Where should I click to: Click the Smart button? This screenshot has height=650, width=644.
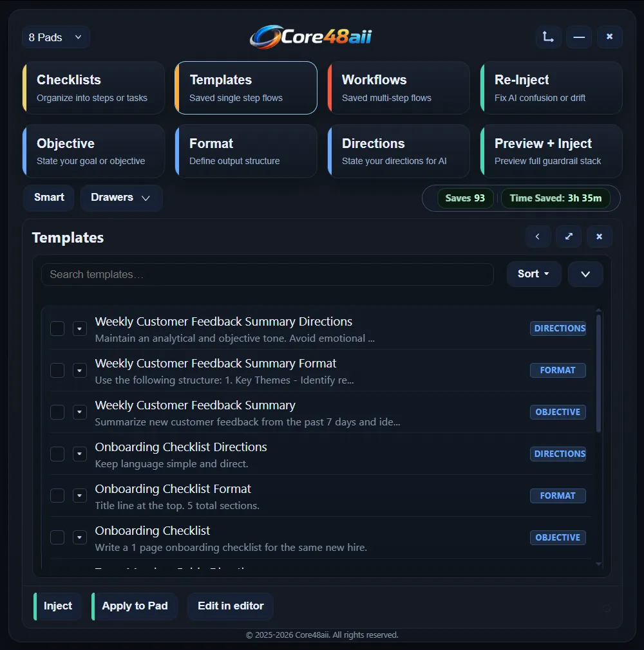[x=49, y=198]
